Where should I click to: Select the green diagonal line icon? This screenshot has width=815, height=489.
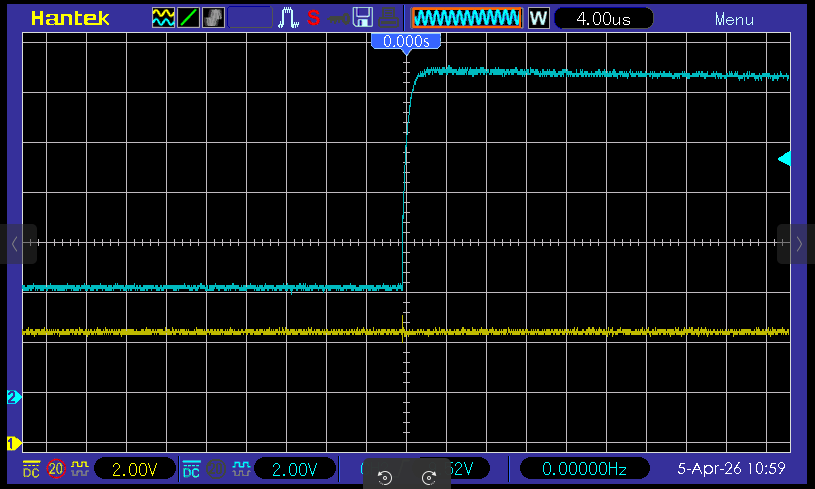pos(188,17)
